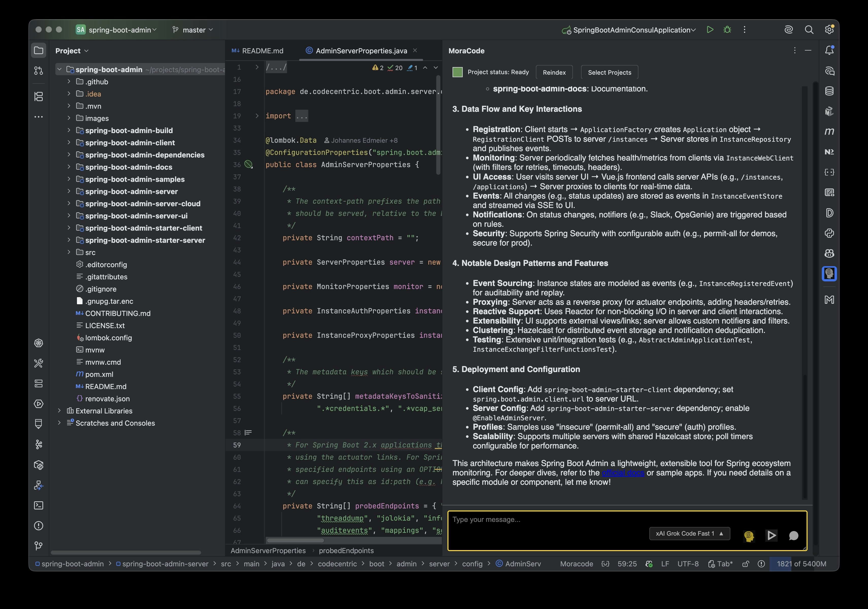This screenshot has width=868, height=609.
Task: Unfold the collapsed import block on line 19
Action: point(257,116)
